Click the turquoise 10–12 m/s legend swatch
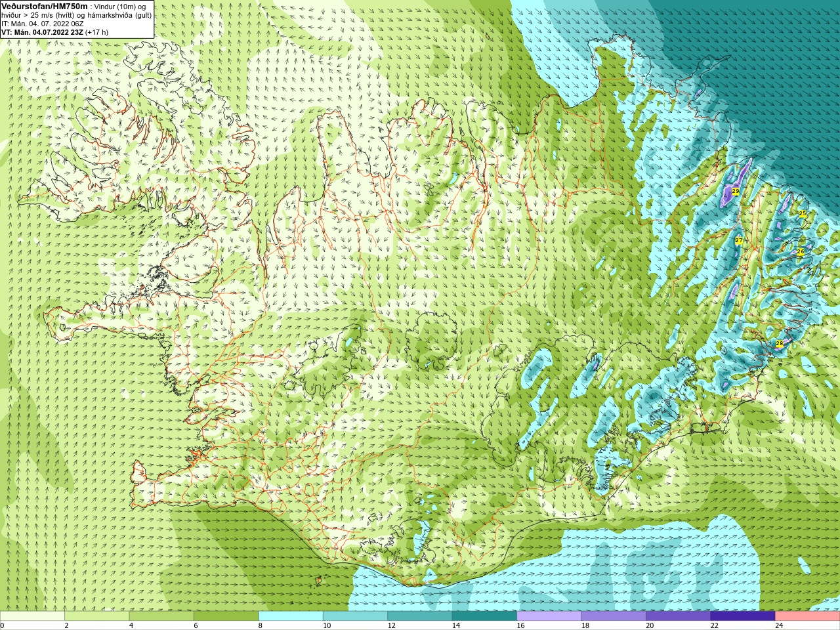840x630 pixels. (x=355, y=616)
